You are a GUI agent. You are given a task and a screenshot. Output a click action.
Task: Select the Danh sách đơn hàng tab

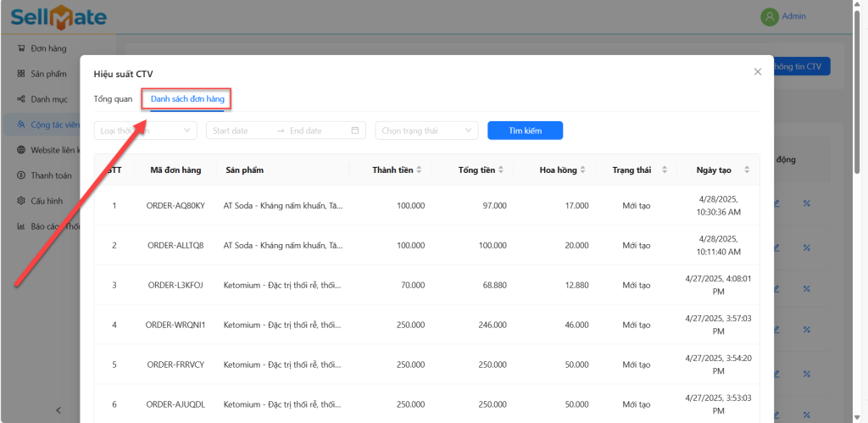[187, 99]
